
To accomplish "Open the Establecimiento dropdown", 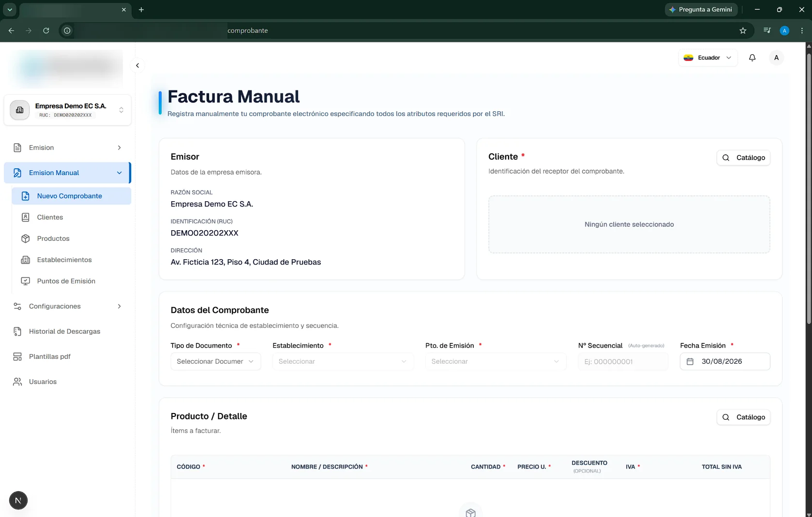I will coord(343,361).
